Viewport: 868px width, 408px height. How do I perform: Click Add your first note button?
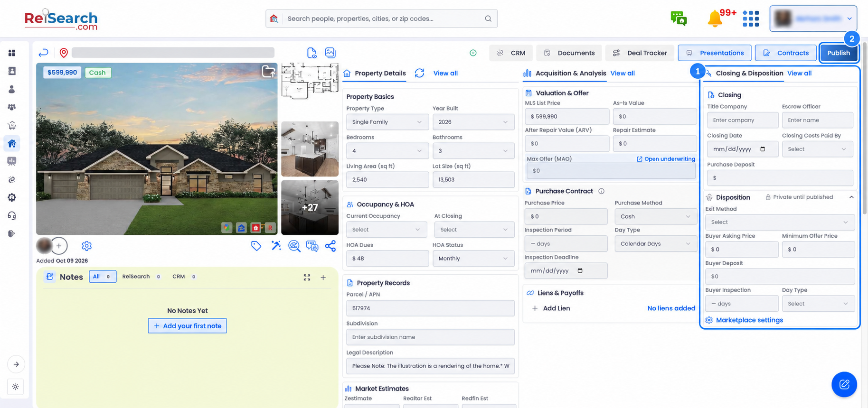pos(187,326)
